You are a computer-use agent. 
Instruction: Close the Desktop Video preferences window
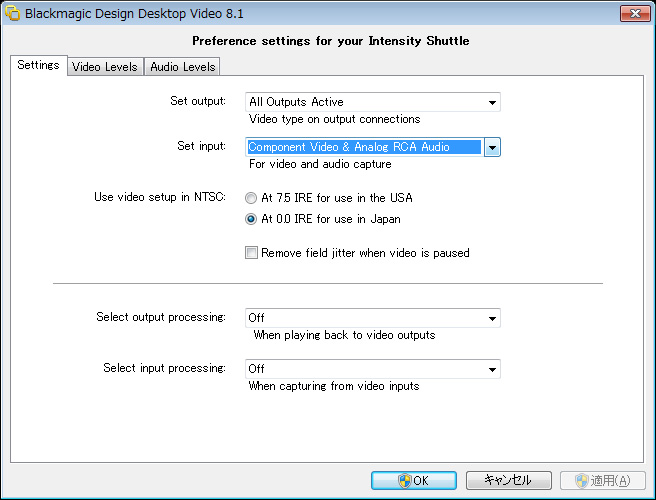pyautogui.click(x=635, y=14)
